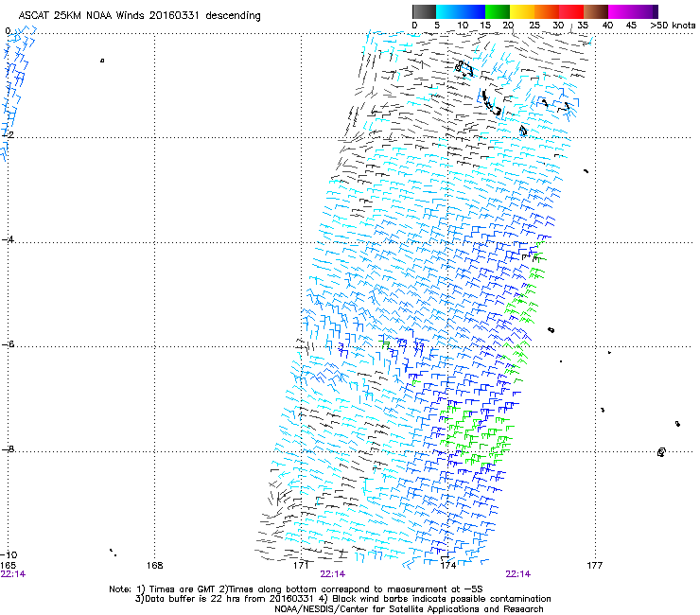Image resolution: width=700 pixels, height=615 pixels.
Task: Click the cyan-blue 5-15 knots legend gradient
Action: point(461,11)
